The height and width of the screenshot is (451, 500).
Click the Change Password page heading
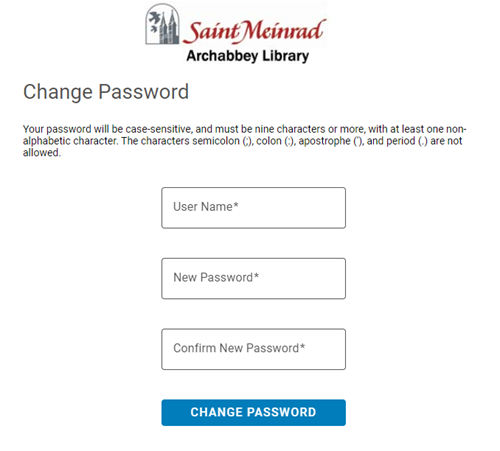pyautogui.click(x=106, y=92)
